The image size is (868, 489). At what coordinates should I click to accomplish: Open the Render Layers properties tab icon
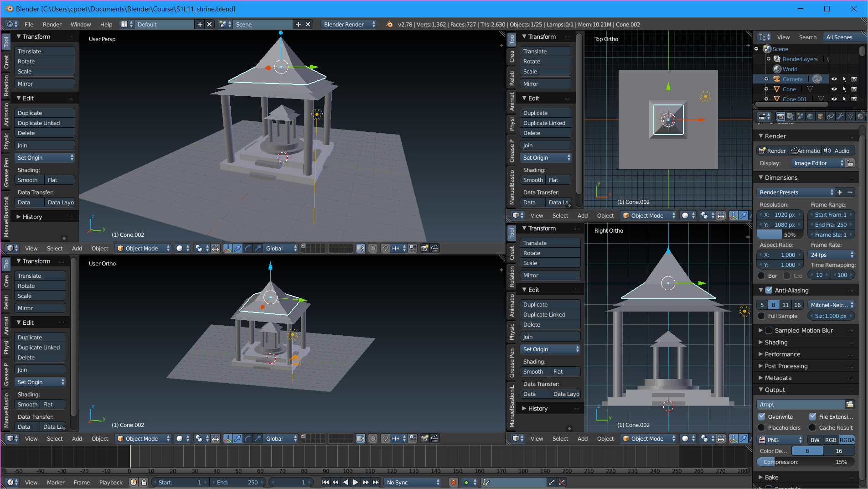point(790,116)
